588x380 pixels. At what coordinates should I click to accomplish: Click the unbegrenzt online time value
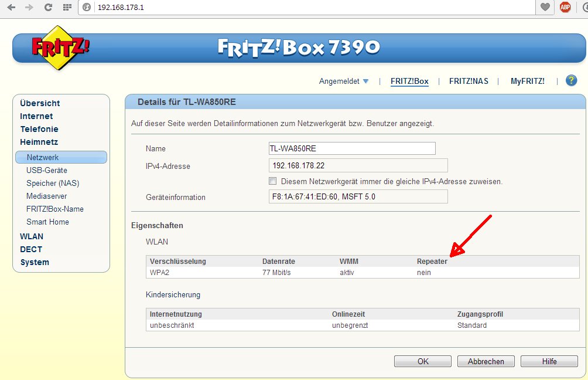pyautogui.click(x=350, y=325)
